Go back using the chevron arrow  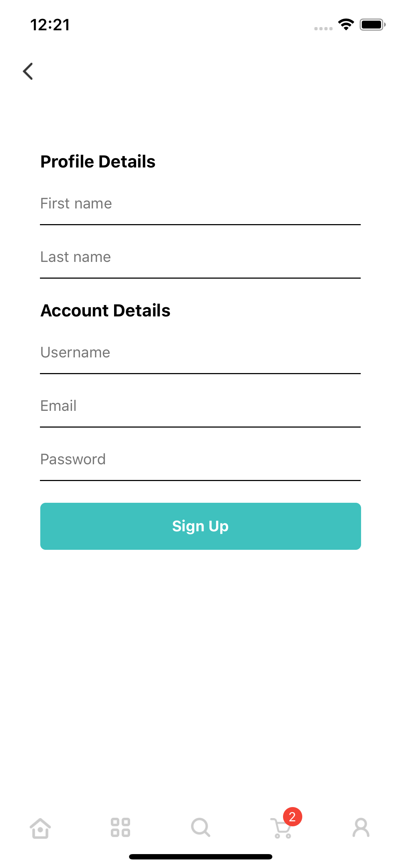click(x=28, y=71)
